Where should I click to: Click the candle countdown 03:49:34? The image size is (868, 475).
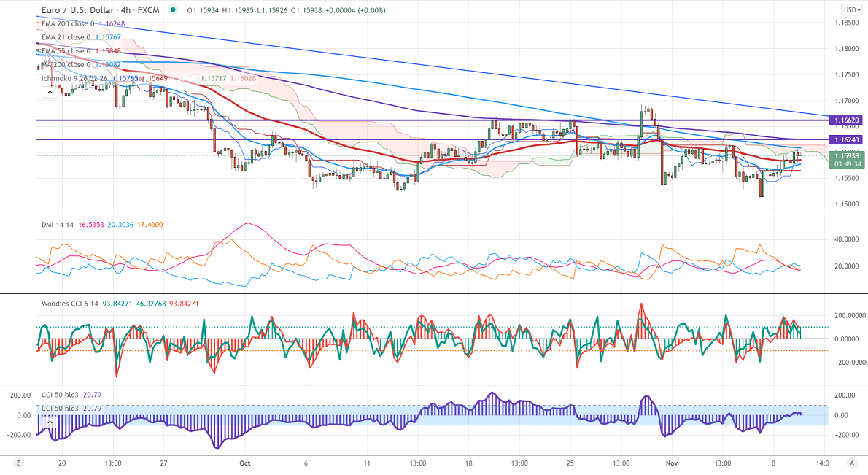pyautogui.click(x=847, y=164)
